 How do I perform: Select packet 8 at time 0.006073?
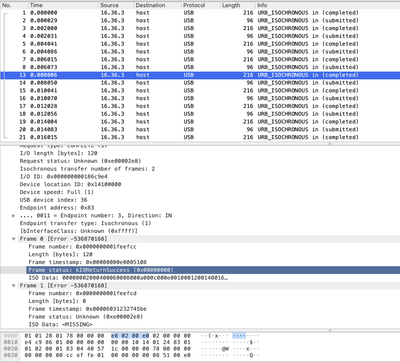[x=200, y=67]
